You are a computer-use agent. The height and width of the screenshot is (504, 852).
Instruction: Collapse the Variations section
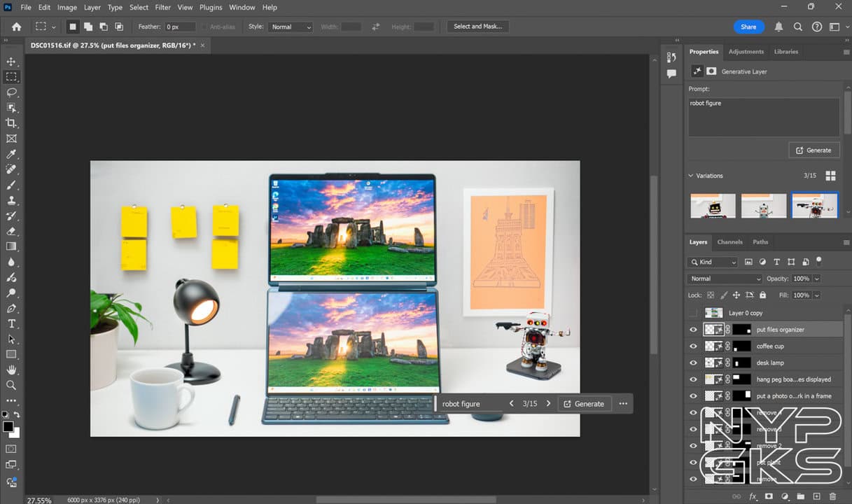tap(691, 176)
